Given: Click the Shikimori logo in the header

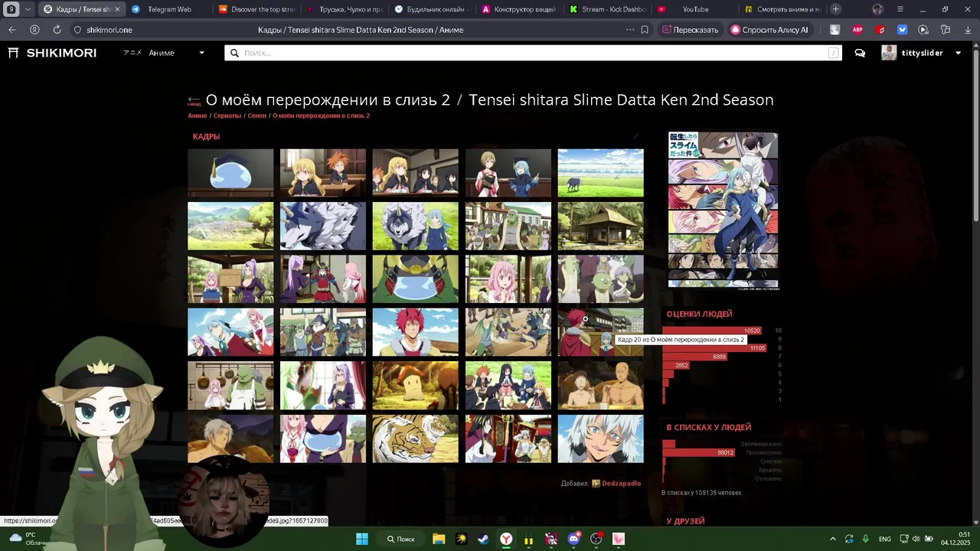Looking at the screenshot, I should [52, 53].
